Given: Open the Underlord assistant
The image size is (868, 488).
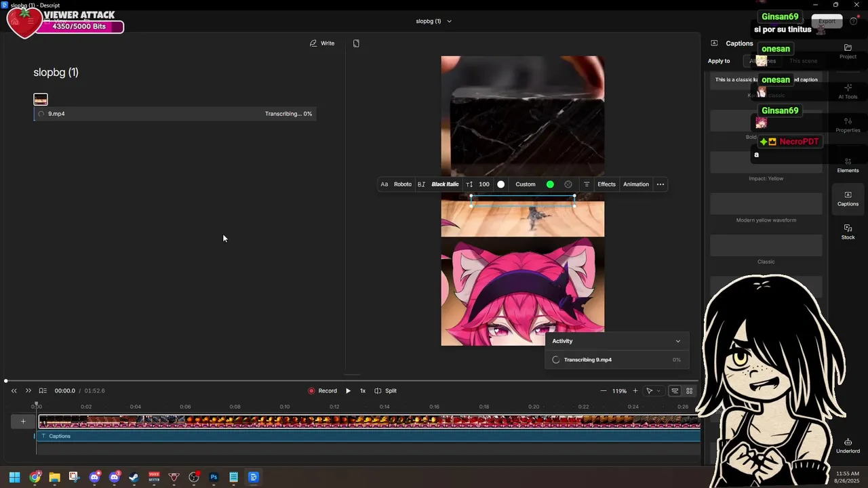Looking at the screenshot, I should [848, 445].
